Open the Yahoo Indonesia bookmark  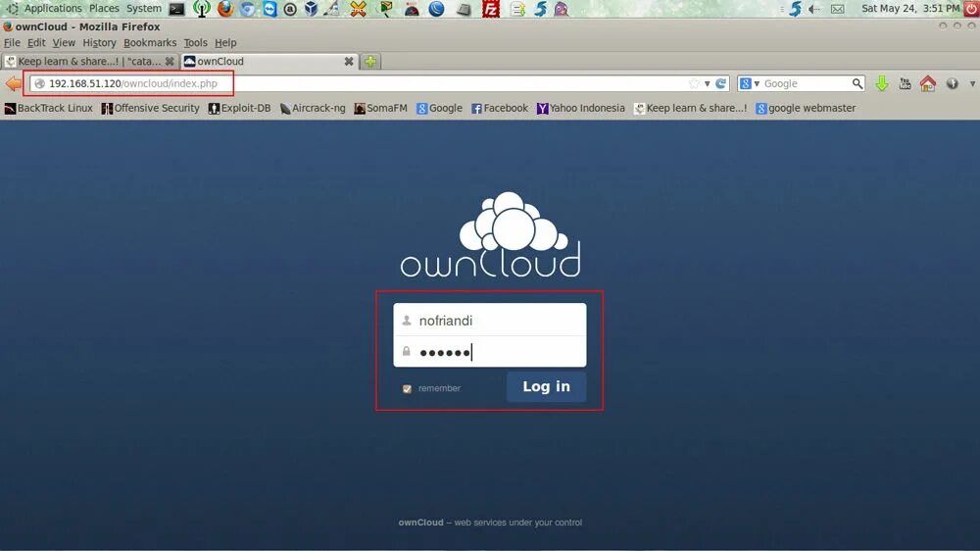pos(580,108)
